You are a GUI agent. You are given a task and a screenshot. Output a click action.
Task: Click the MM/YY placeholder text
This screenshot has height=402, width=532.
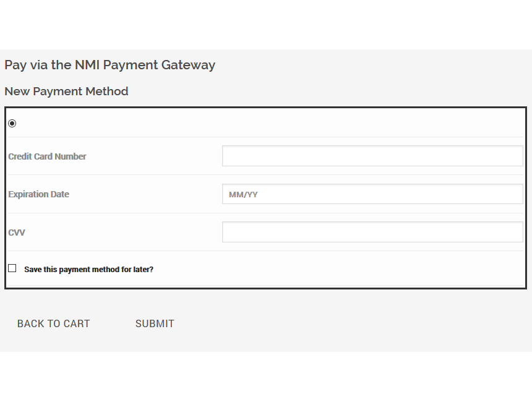tap(243, 195)
